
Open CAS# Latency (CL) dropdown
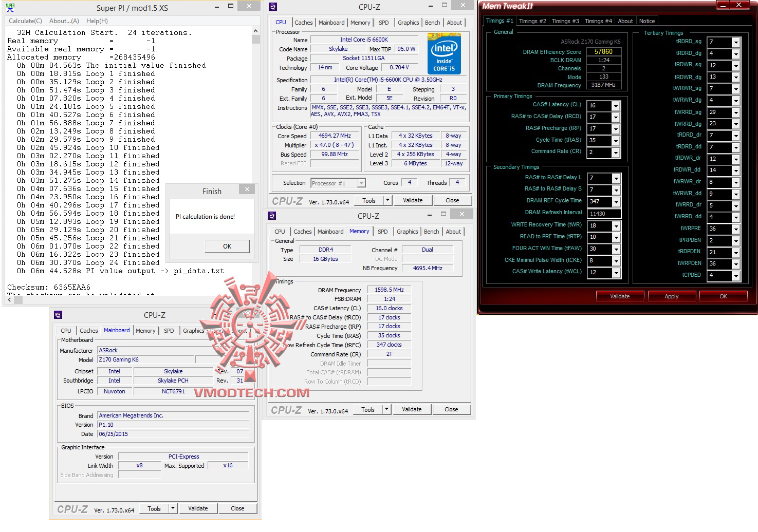(616, 106)
